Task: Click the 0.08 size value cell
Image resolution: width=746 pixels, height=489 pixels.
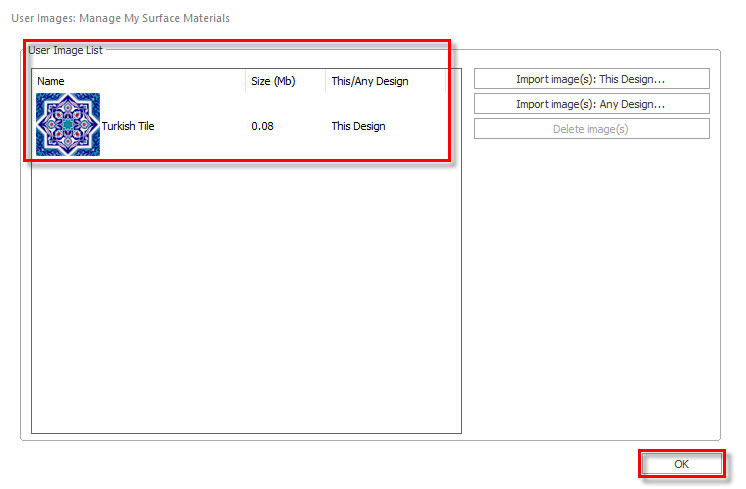Action: pyautogui.click(x=262, y=126)
